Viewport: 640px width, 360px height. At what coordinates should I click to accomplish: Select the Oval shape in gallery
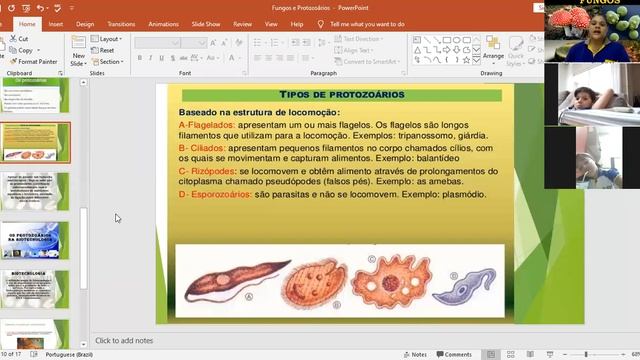(x=456, y=40)
